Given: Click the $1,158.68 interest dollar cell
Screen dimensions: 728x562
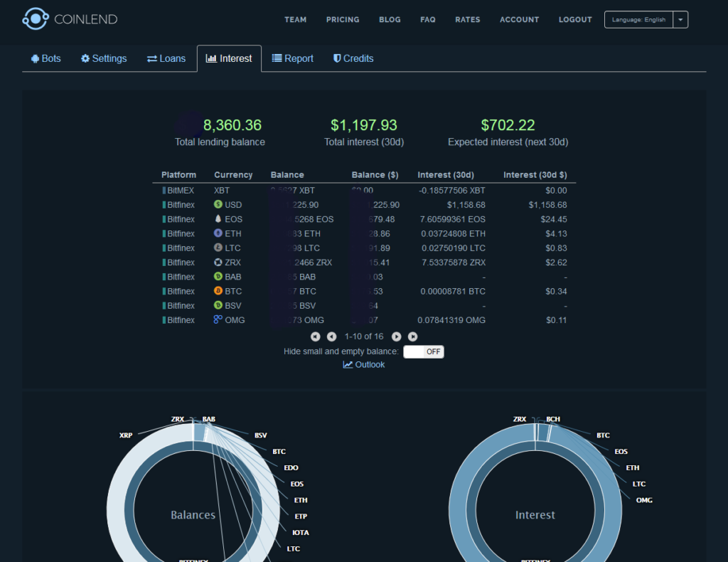Looking at the screenshot, I should 547,205.
